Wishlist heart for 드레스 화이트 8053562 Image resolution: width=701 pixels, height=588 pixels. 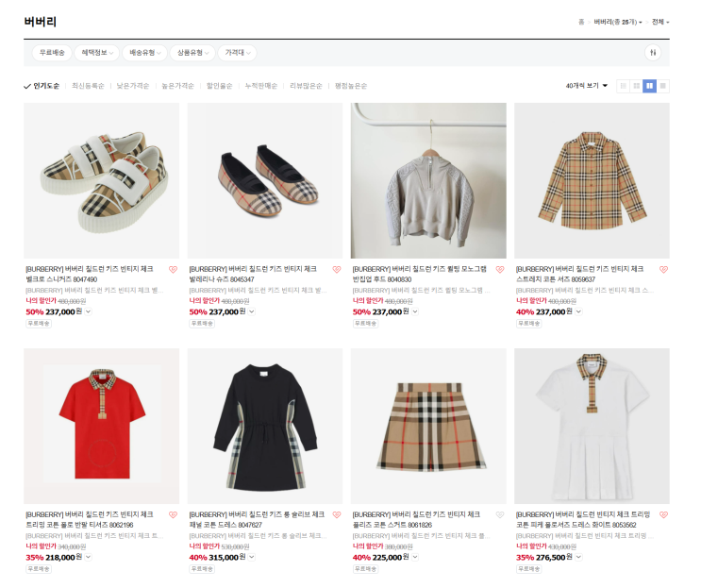pos(663,515)
